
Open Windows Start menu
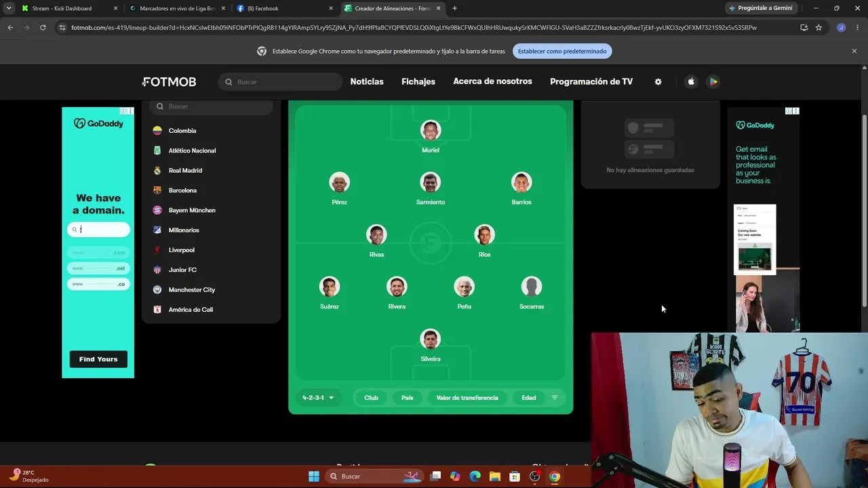coord(314,476)
